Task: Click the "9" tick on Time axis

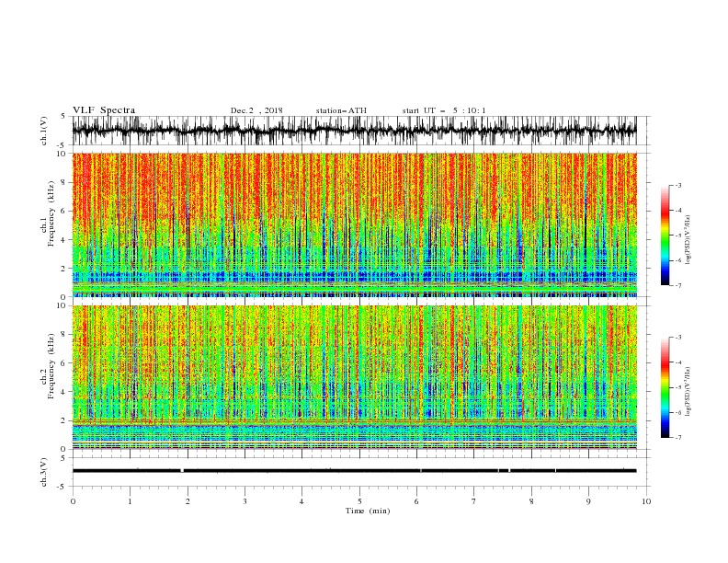Action: [588, 501]
